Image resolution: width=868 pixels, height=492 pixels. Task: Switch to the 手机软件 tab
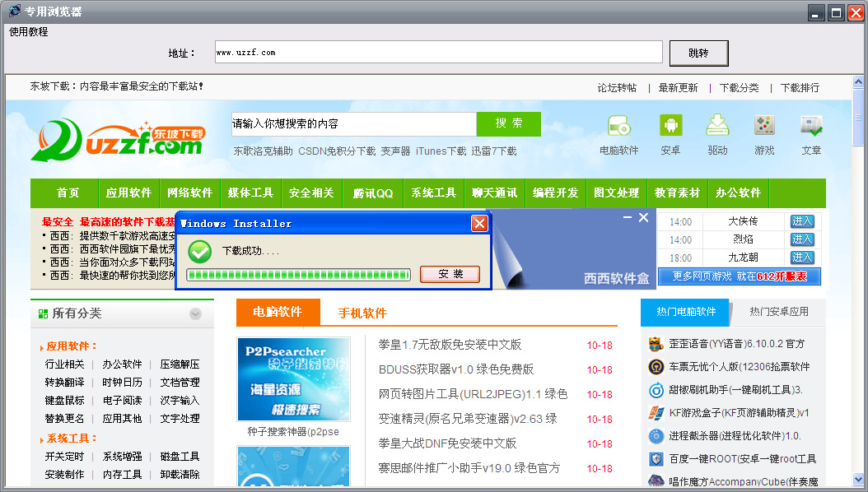click(x=362, y=313)
